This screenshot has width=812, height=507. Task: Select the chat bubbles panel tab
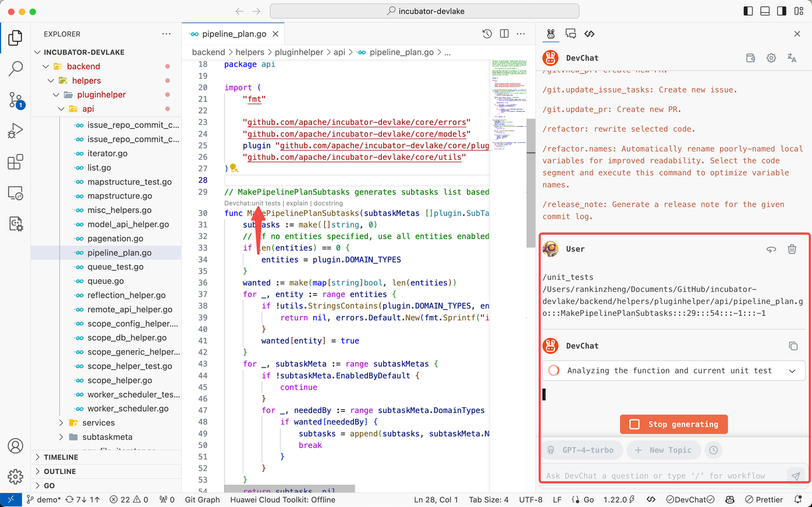(x=570, y=34)
